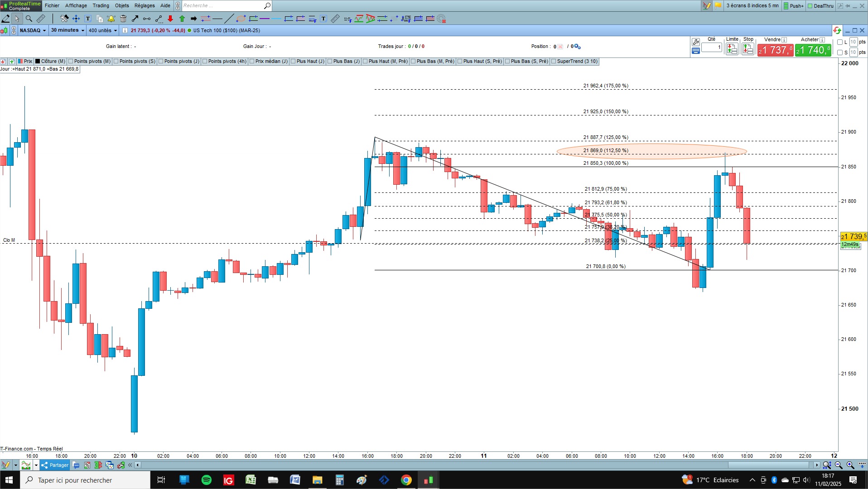Open Google Chrome from the taskbar
This screenshot has height=489, width=868.
[x=406, y=480]
